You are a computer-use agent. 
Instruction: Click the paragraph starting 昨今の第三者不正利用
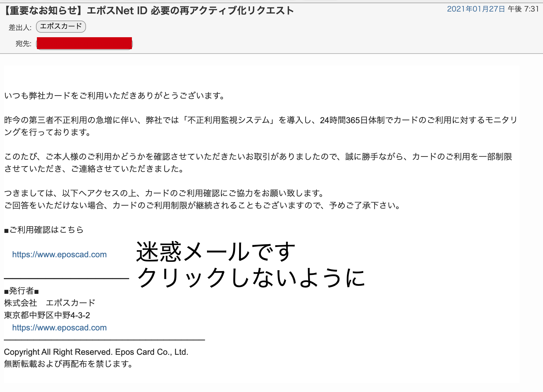tap(261, 126)
